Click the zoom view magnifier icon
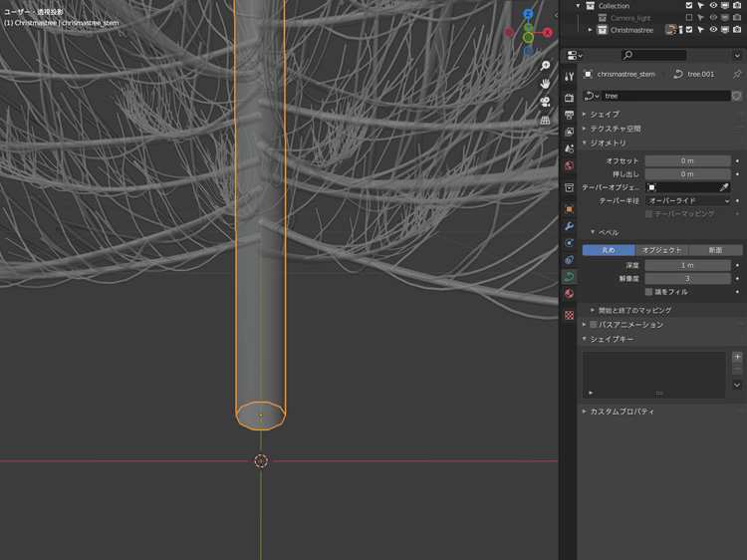This screenshot has width=747, height=560. click(545, 66)
